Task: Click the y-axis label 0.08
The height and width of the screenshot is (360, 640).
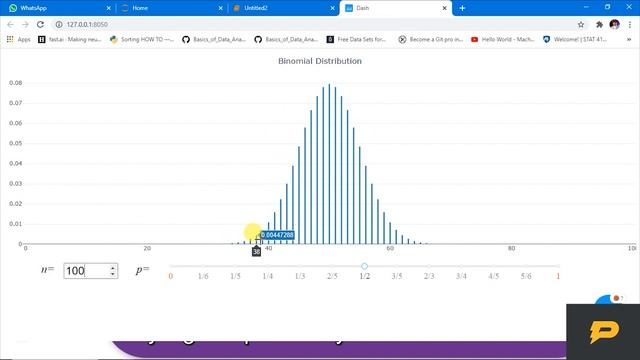Action: click(16, 83)
